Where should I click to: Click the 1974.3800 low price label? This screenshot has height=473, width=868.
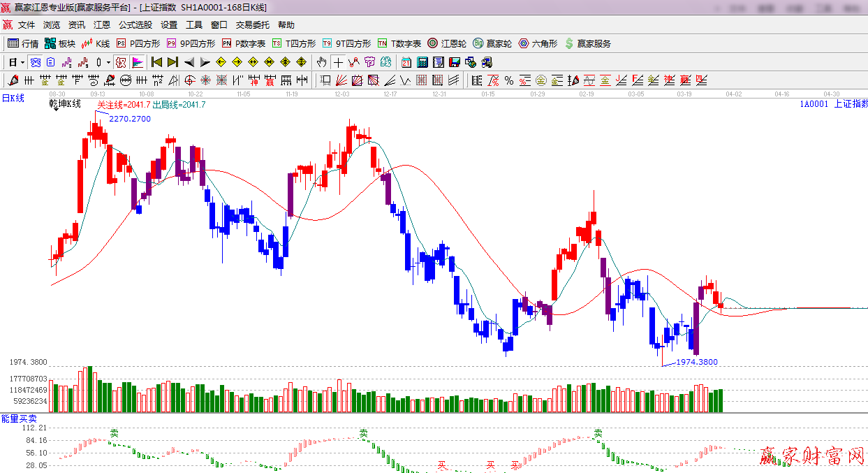tap(696, 362)
